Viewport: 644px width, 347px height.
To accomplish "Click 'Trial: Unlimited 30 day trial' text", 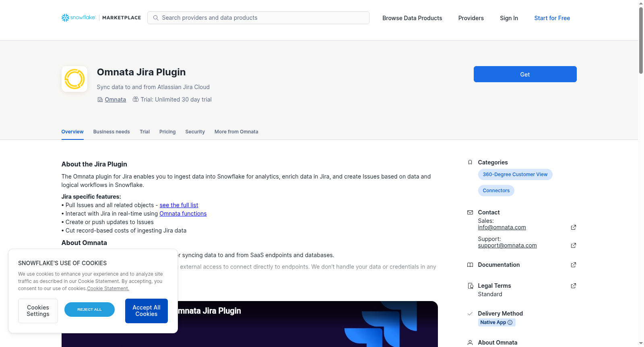I will [176, 100].
